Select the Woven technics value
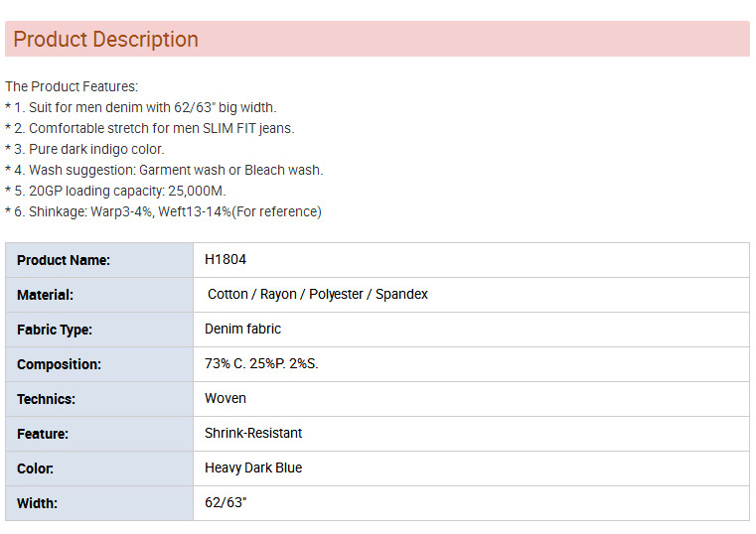756x534 pixels. tap(226, 398)
